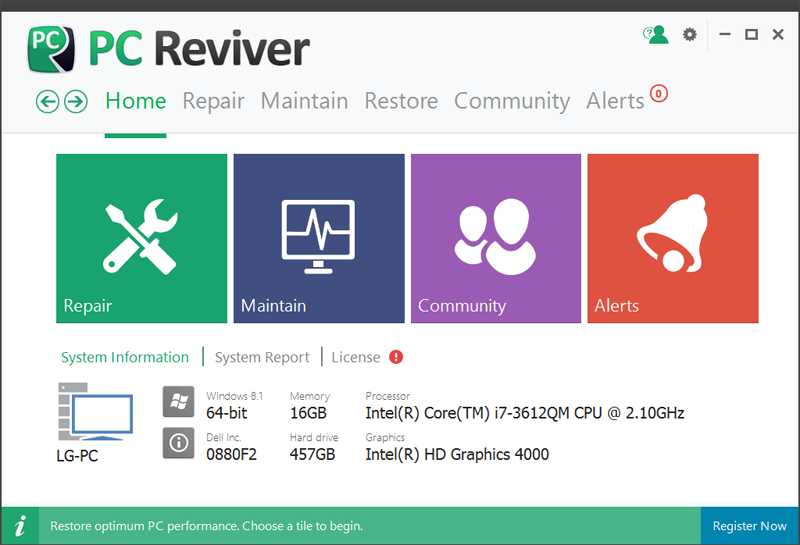Minimize the PC Reviver window
This screenshot has height=545, width=800.
click(725, 35)
